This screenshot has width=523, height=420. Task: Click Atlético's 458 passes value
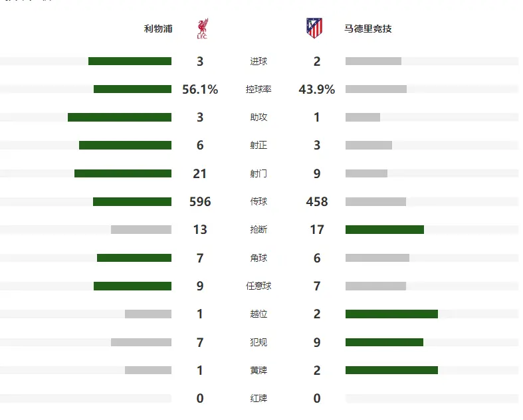316,202
